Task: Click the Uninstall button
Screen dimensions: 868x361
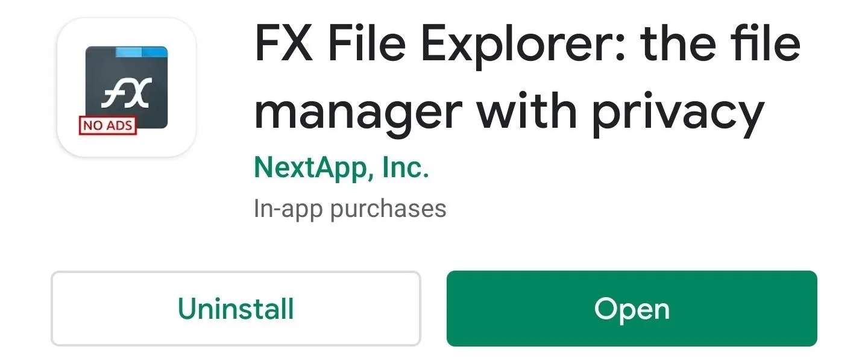Action: (236, 309)
